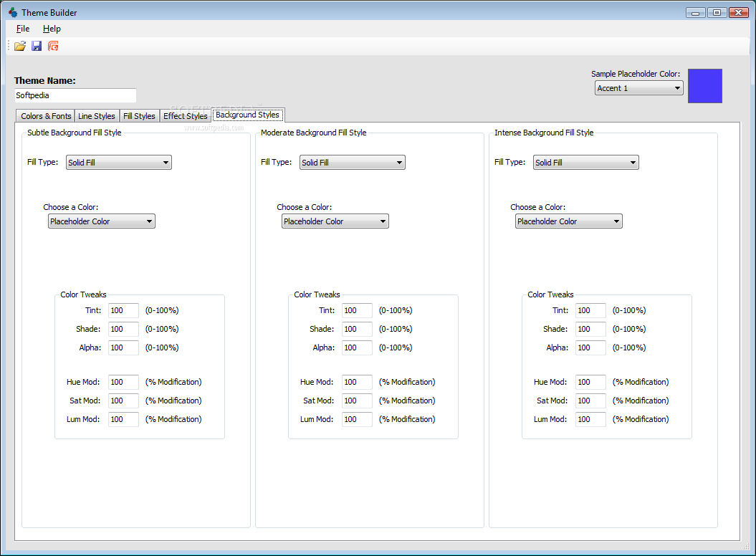Click the Sat Mod field in Intense Background
This screenshot has height=556, width=756.
pyautogui.click(x=590, y=401)
